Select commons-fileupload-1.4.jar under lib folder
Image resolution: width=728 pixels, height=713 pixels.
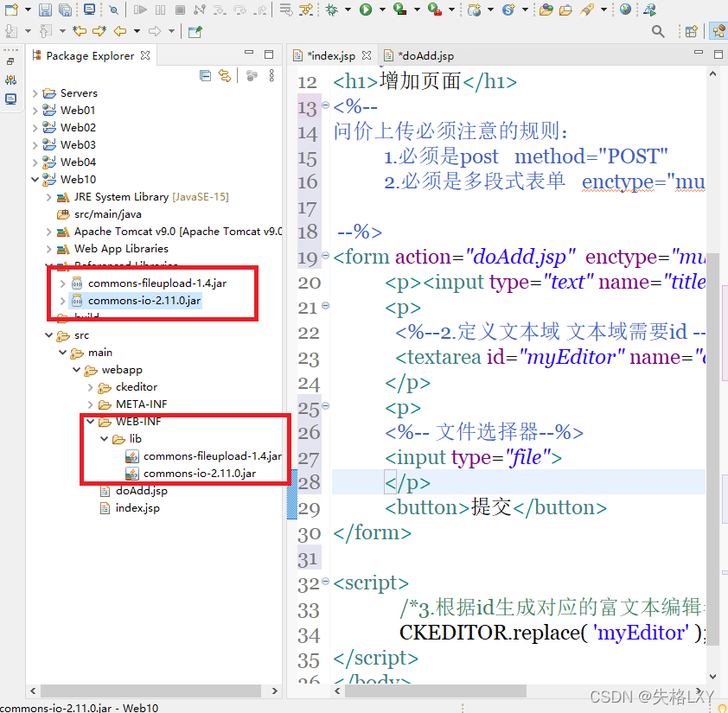click(x=204, y=456)
